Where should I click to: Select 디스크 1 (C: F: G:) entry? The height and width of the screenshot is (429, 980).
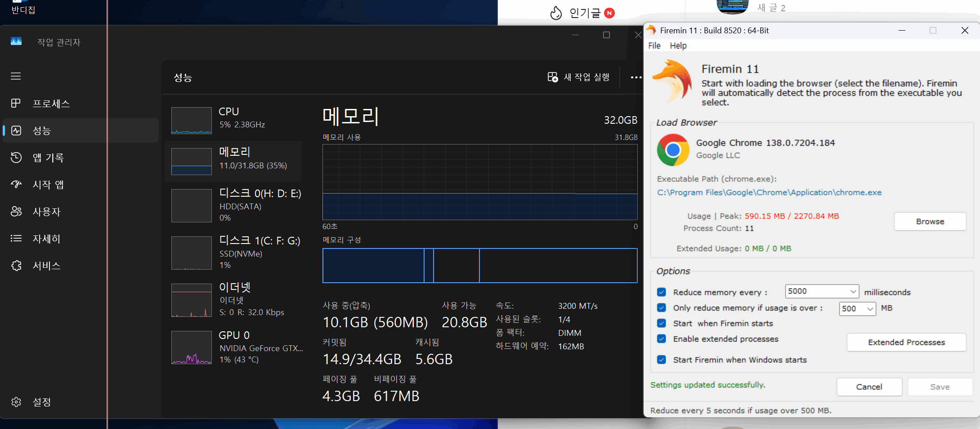click(233, 253)
